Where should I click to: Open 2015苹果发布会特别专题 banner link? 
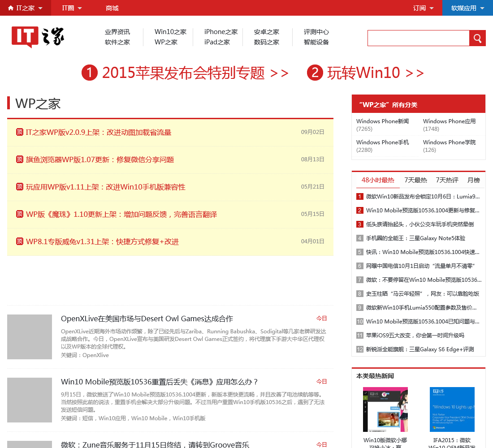click(x=195, y=73)
